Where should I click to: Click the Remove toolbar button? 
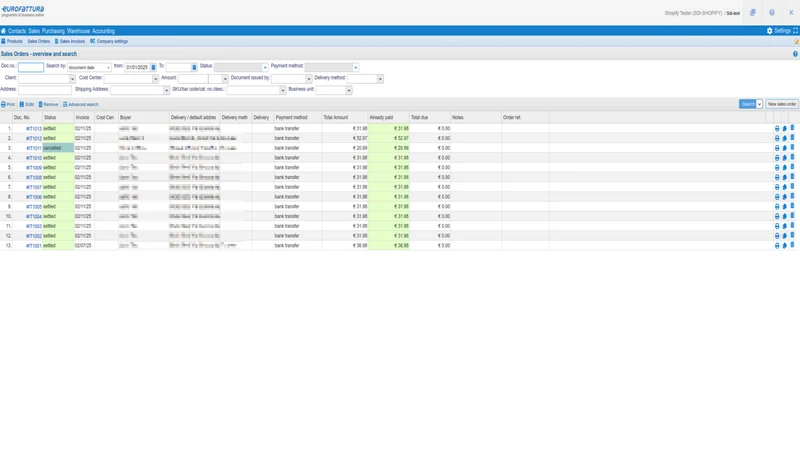pyautogui.click(x=48, y=105)
